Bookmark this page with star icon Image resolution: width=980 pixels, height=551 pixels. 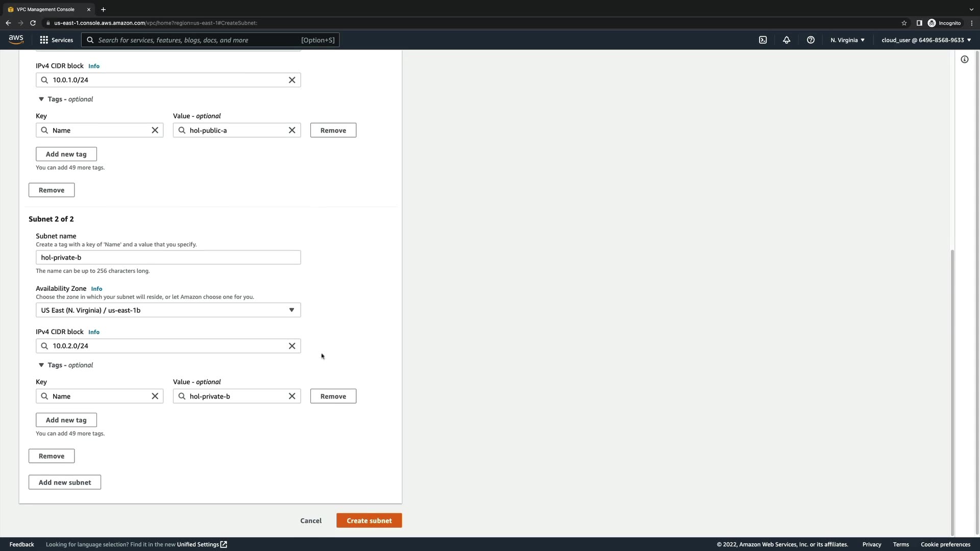coord(904,23)
